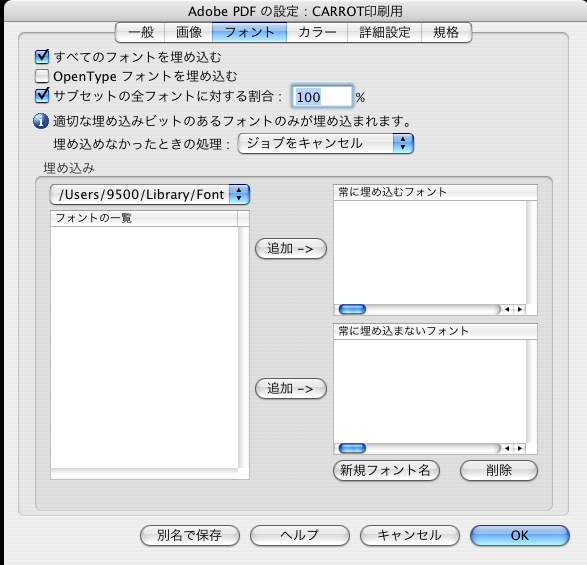Confirm settings with the OK button
The width and height of the screenshot is (587, 565).
520,535
